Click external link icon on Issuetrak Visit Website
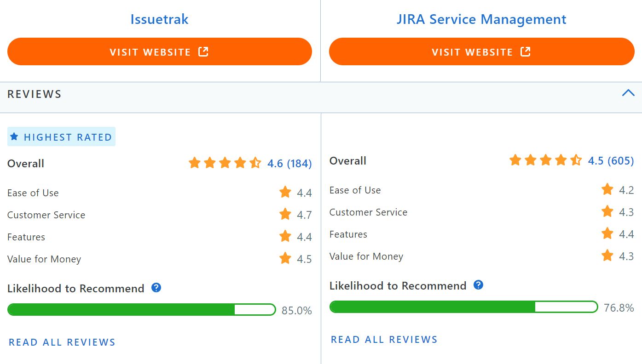The width and height of the screenshot is (642, 364). pos(203,51)
